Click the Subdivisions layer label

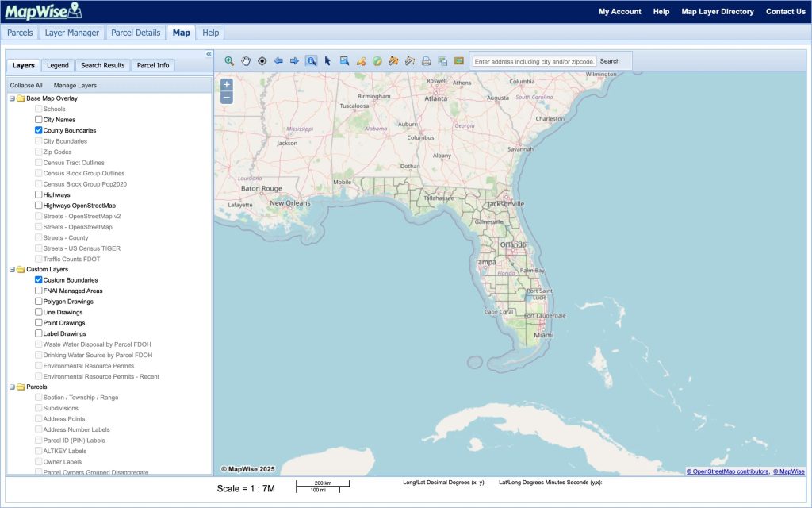60,408
